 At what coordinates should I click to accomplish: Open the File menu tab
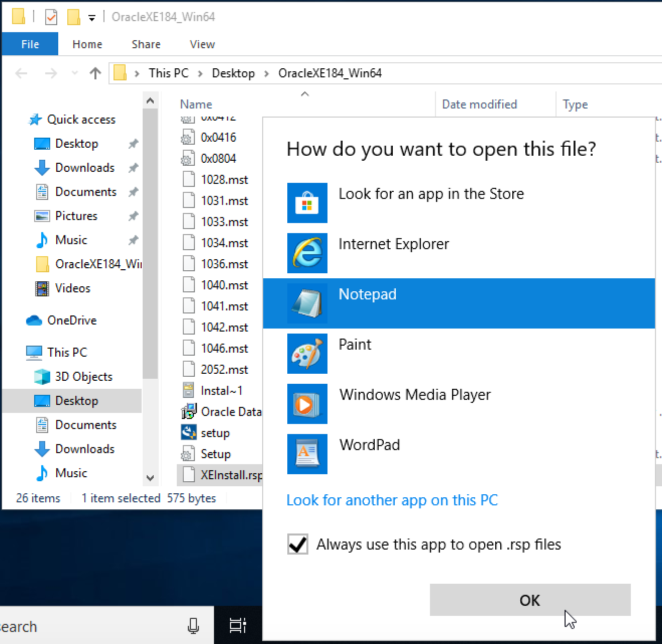click(x=30, y=44)
